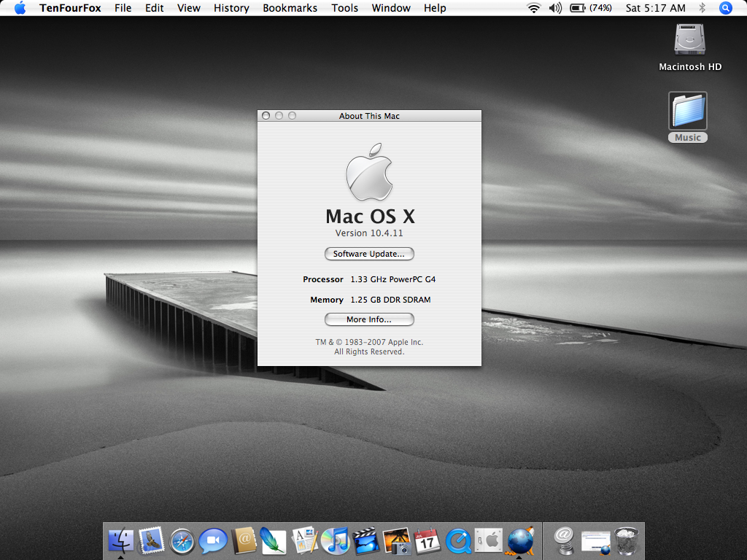
Task: Open the Bookmarks menu
Action: tap(290, 8)
